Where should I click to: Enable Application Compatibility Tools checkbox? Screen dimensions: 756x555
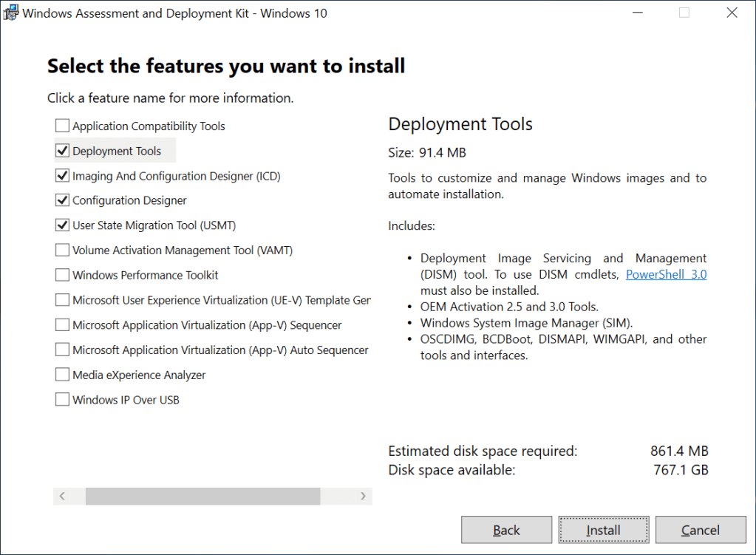pyautogui.click(x=62, y=126)
